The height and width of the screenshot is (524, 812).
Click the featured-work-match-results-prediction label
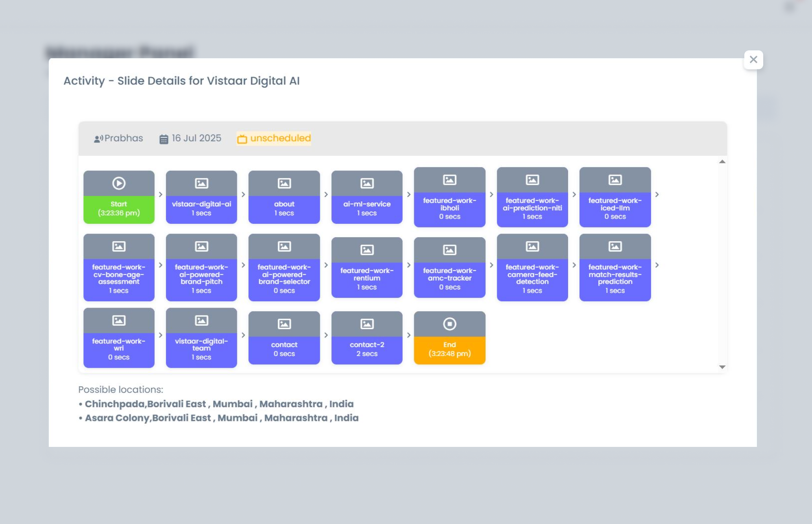tap(615, 280)
